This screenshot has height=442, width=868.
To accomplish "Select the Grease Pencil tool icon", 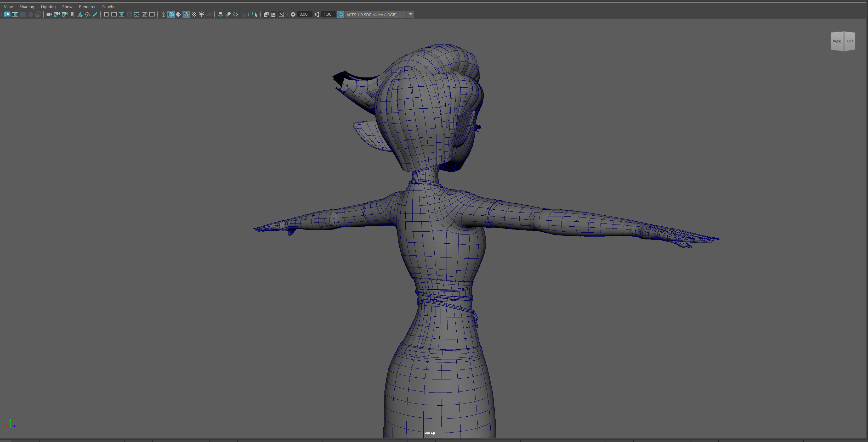I will [95, 14].
